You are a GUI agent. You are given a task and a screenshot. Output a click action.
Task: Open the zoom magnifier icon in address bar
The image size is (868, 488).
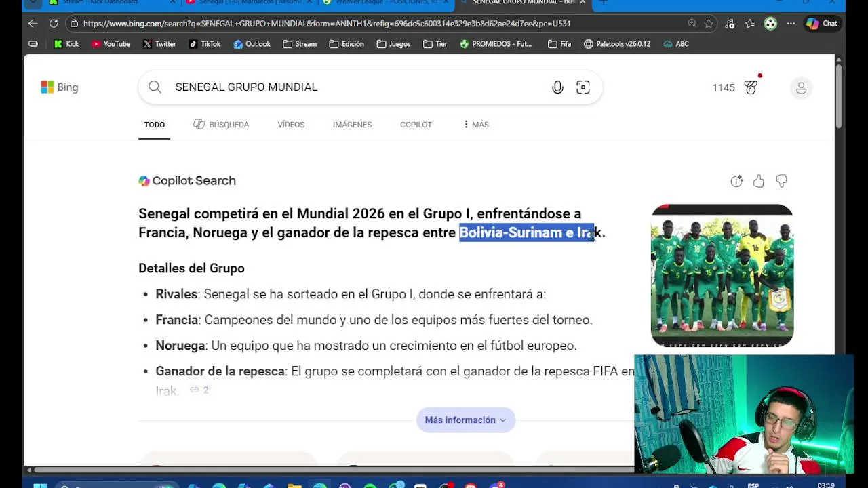point(692,23)
